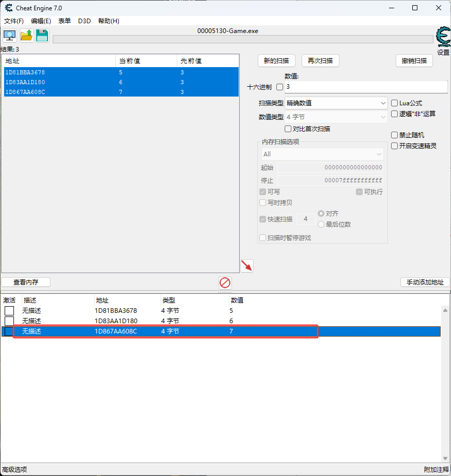The image size is (451, 476).
Task: Click the 再次扫描 button
Action: coord(320,61)
